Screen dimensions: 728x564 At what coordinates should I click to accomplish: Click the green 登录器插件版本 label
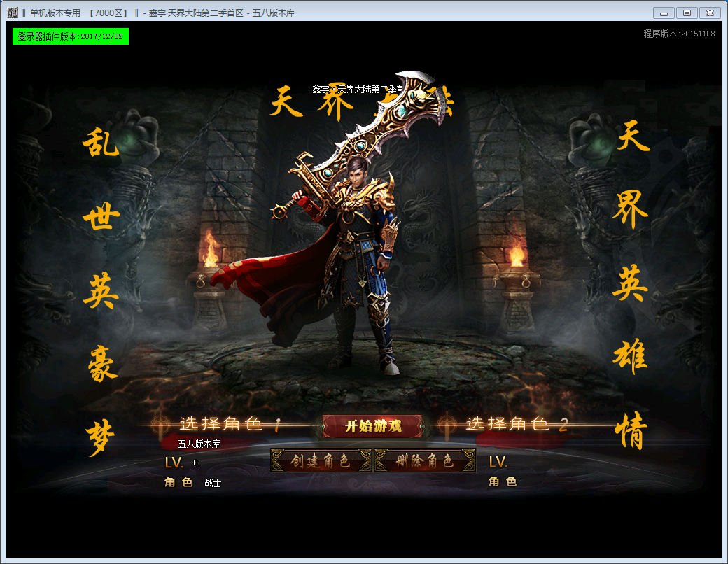pyautogui.click(x=71, y=36)
